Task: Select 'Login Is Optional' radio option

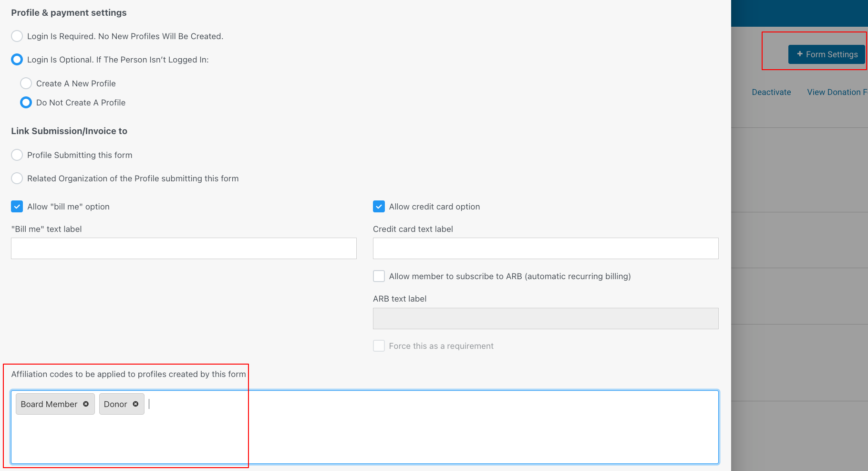Action: click(17, 60)
